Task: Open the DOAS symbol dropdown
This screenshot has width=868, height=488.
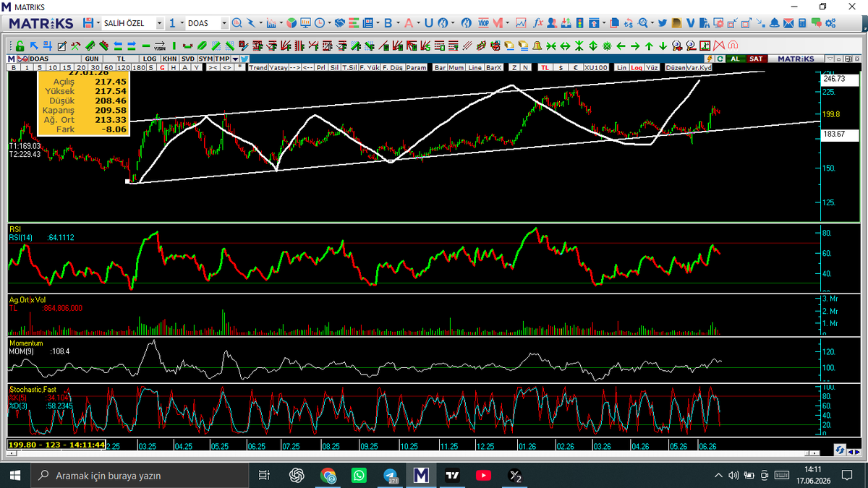Action: [x=224, y=23]
